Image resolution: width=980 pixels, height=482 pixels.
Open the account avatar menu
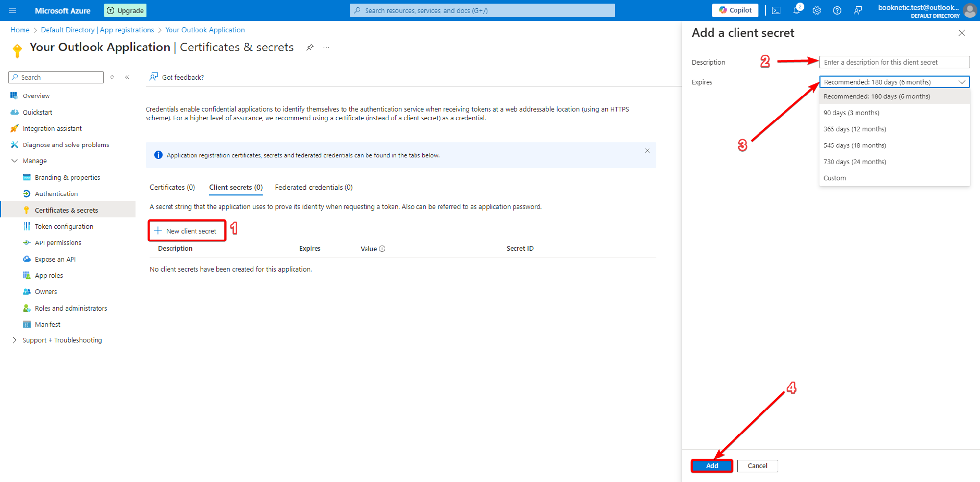pos(970,10)
